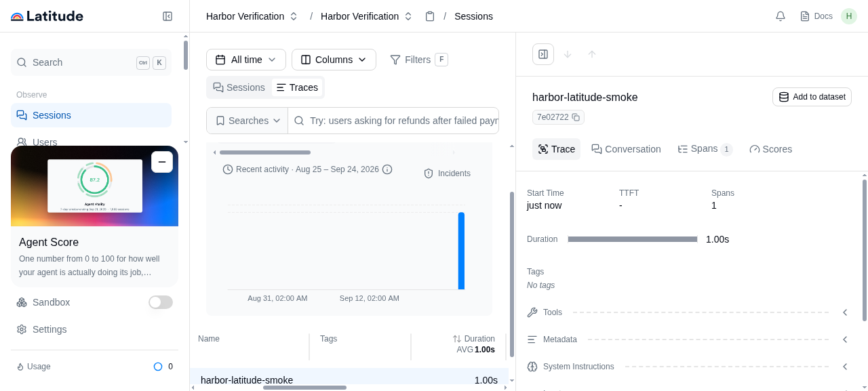The image size is (868, 391).
Task: Select the harbor-latitude-smoke trace row
Action: click(349, 380)
